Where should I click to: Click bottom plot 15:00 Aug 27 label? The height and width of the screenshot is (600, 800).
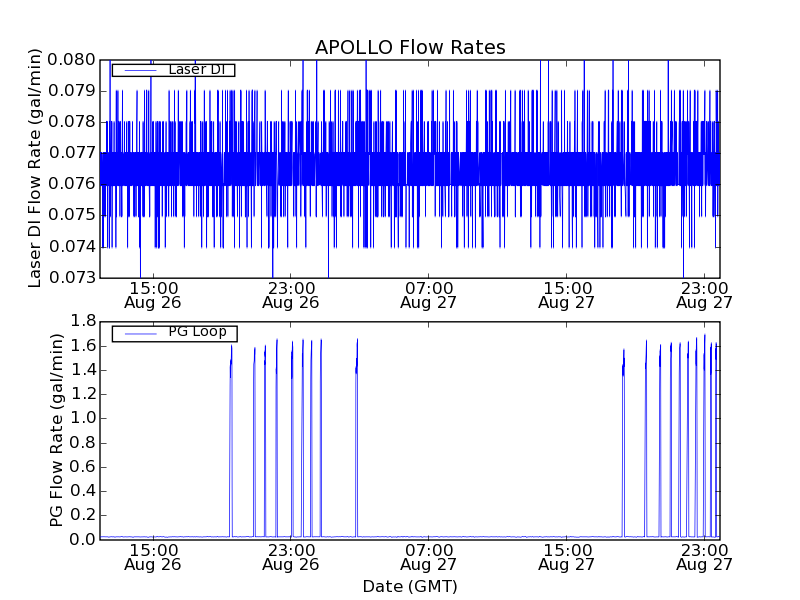coord(566,557)
